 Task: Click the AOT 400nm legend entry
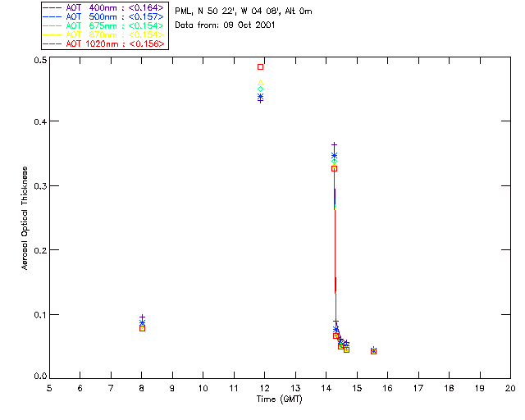(103, 7)
